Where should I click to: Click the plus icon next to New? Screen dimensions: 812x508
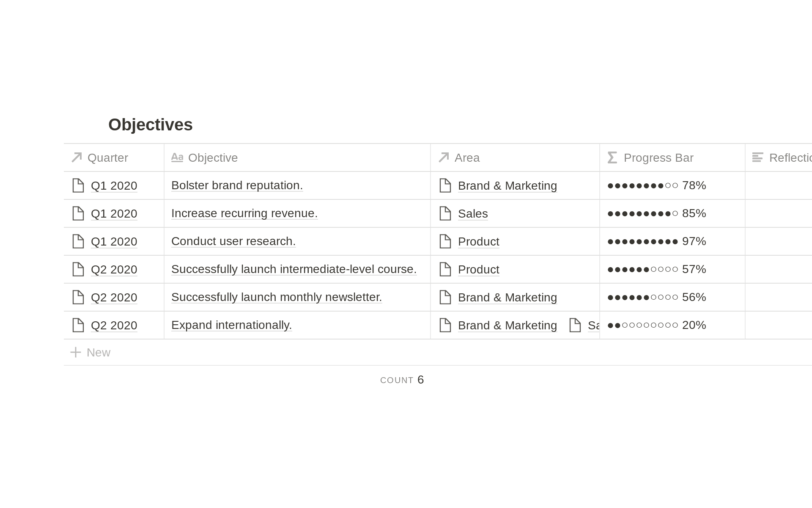[76, 352]
